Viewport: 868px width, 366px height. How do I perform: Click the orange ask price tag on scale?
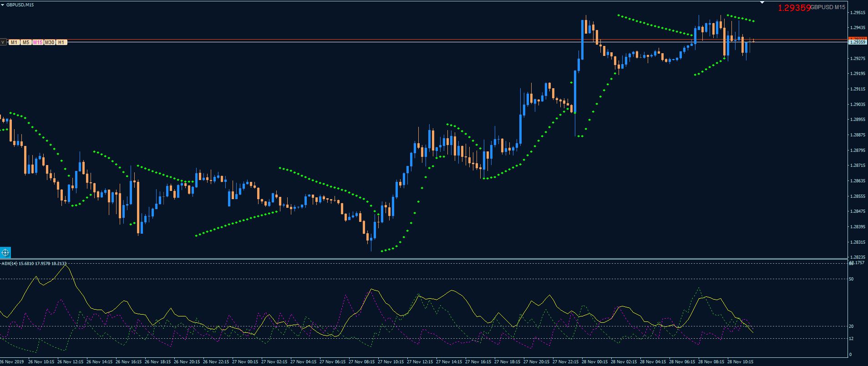[857, 39]
